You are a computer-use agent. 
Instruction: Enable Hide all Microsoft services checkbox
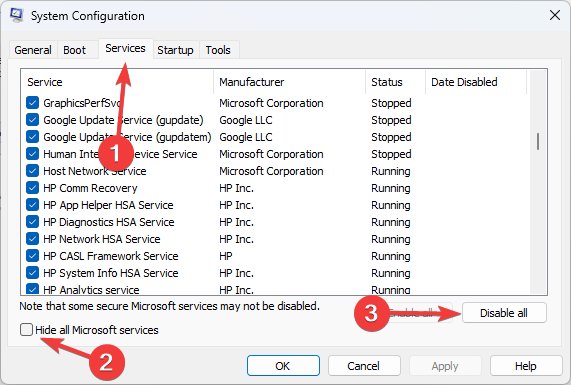(26, 330)
